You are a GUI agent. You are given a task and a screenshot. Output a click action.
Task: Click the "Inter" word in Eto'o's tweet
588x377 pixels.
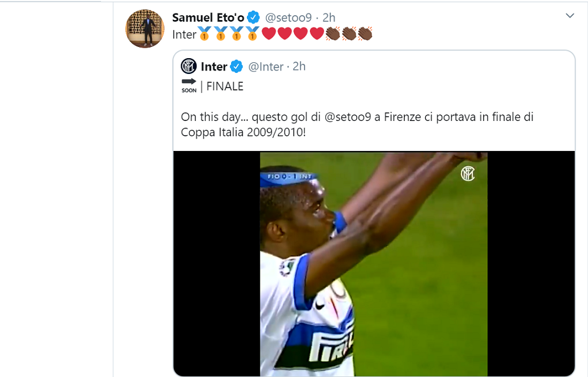[184, 35]
